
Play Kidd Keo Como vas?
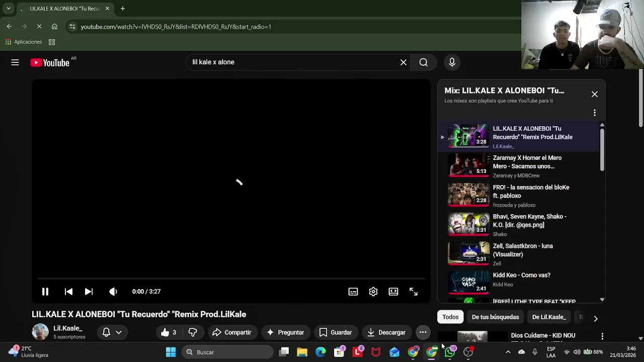click(x=518, y=284)
